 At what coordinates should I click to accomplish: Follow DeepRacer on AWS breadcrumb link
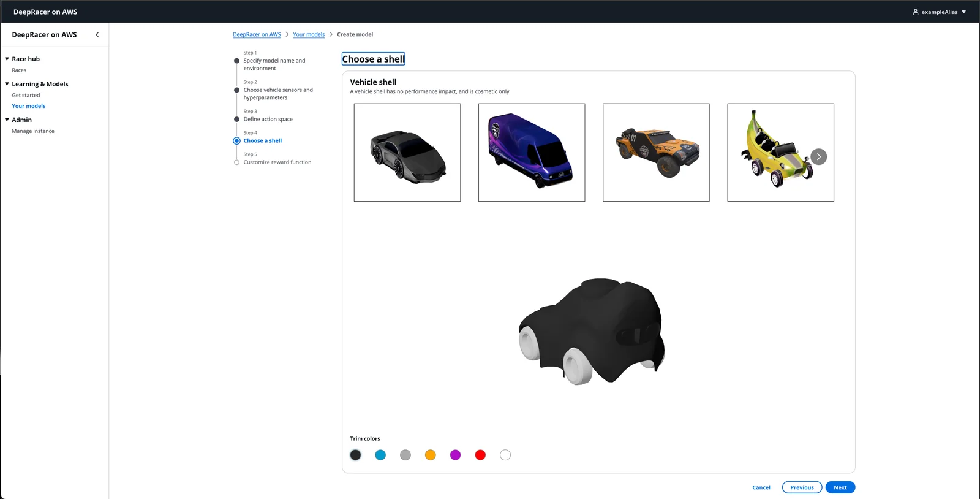pyautogui.click(x=257, y=34)
